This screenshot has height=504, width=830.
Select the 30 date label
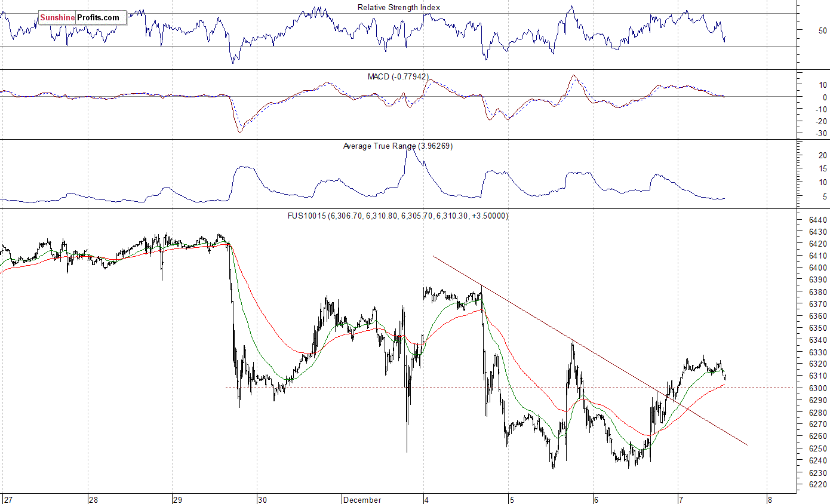click(262, 499)
